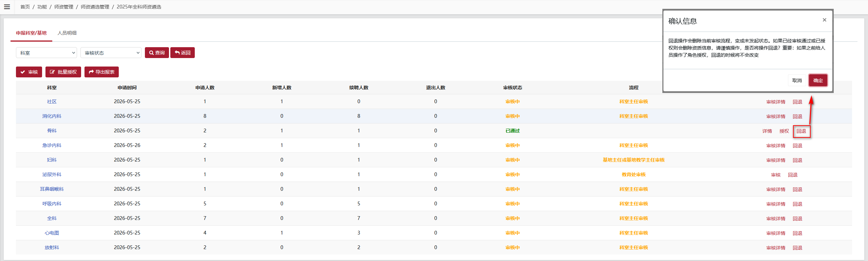Image resolution: width=868 pixels, height=261 pixels.
Task: Click 回退 in the 社区 row
Action: click(797, 102)
